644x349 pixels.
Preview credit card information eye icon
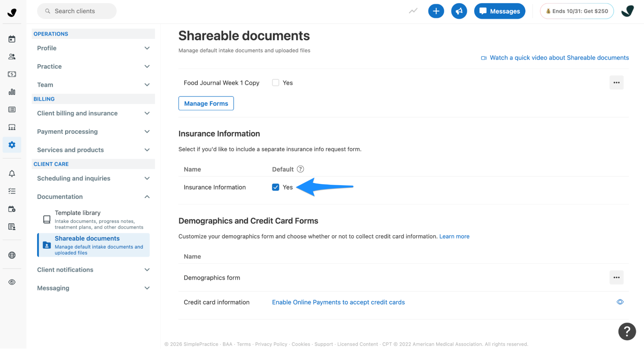[x=620, y=302]
